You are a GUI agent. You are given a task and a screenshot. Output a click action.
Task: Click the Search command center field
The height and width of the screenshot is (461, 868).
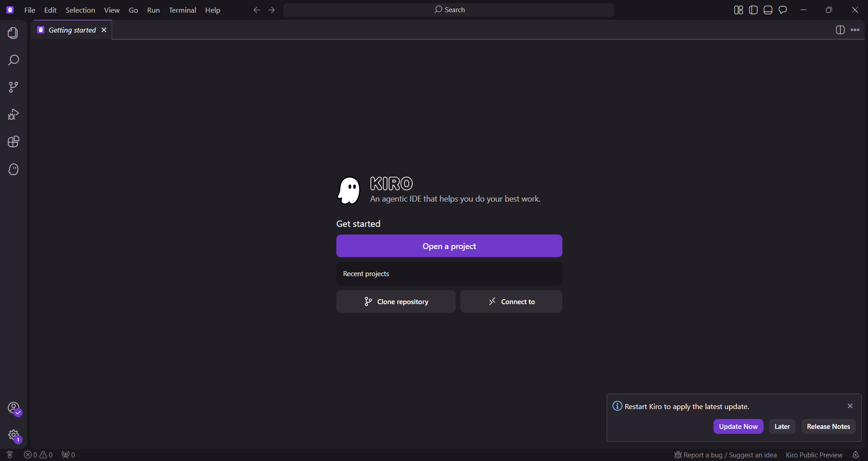448,10
